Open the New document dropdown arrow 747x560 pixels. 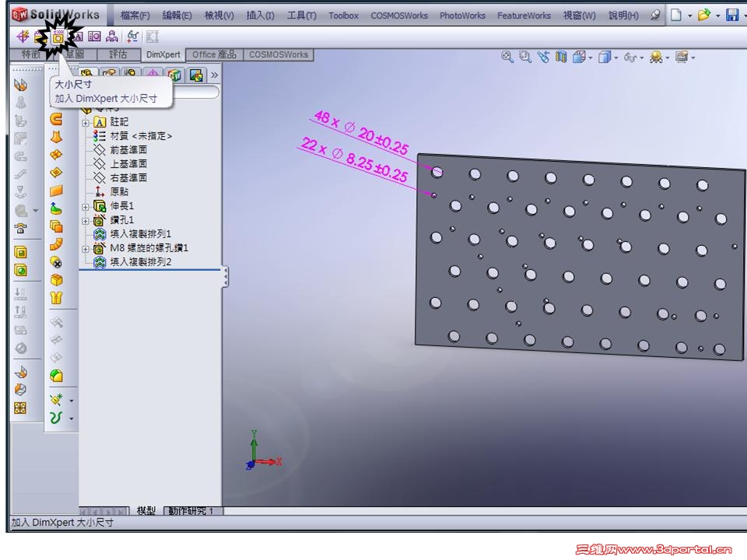(689, 16)
